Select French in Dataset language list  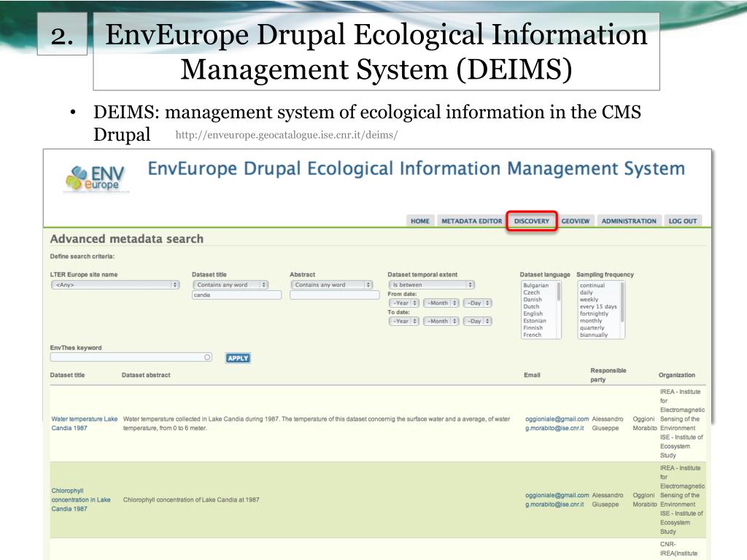(533, 335)
